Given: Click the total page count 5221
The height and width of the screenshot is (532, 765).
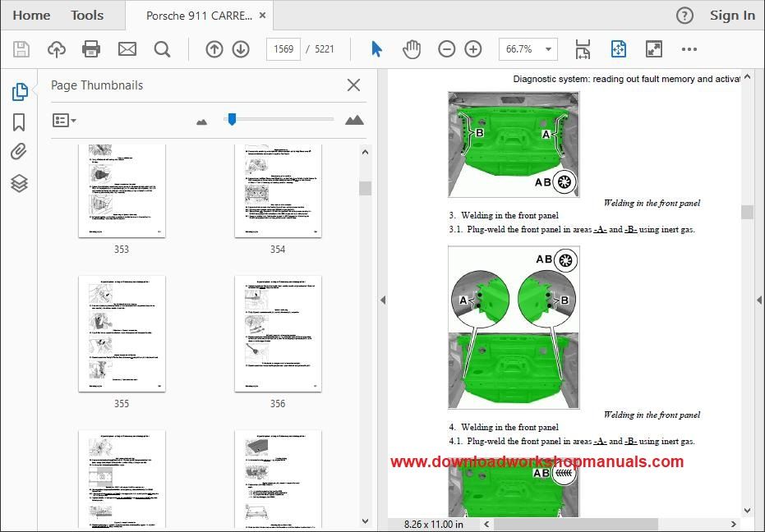Looking at the screenshot, I should point(325,49).
